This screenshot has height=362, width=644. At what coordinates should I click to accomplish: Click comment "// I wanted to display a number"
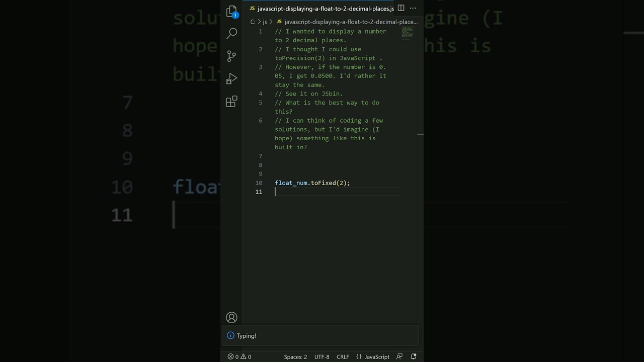click(x=331, y=31)
